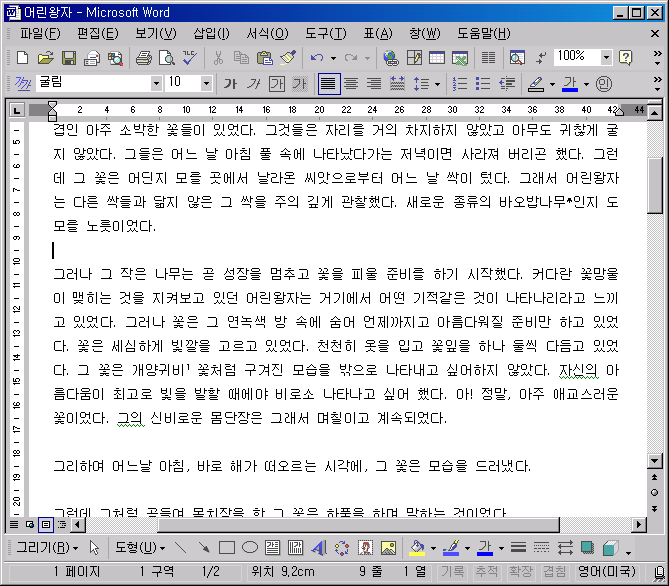Open the 파일 menu

[x=40, y=33]
